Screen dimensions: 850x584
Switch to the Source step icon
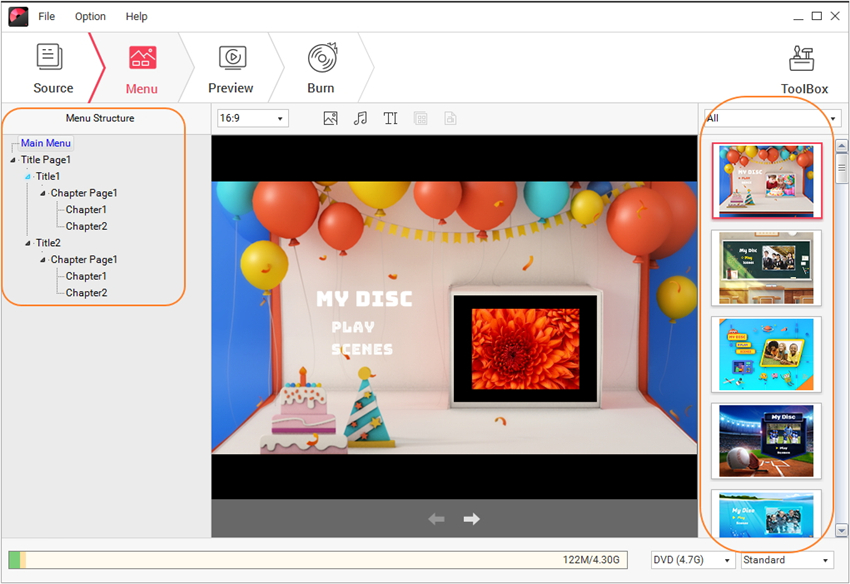[x=52, y=59]
